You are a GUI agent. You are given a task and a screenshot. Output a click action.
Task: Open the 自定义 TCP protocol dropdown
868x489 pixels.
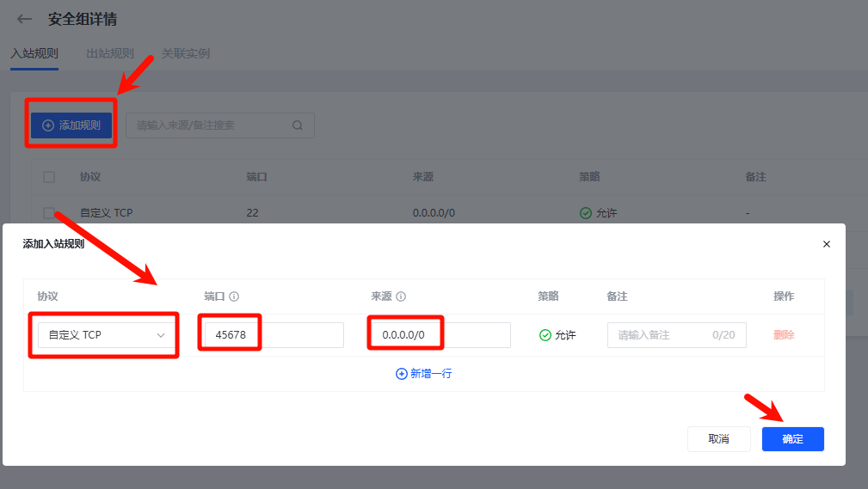click(103, 335)
